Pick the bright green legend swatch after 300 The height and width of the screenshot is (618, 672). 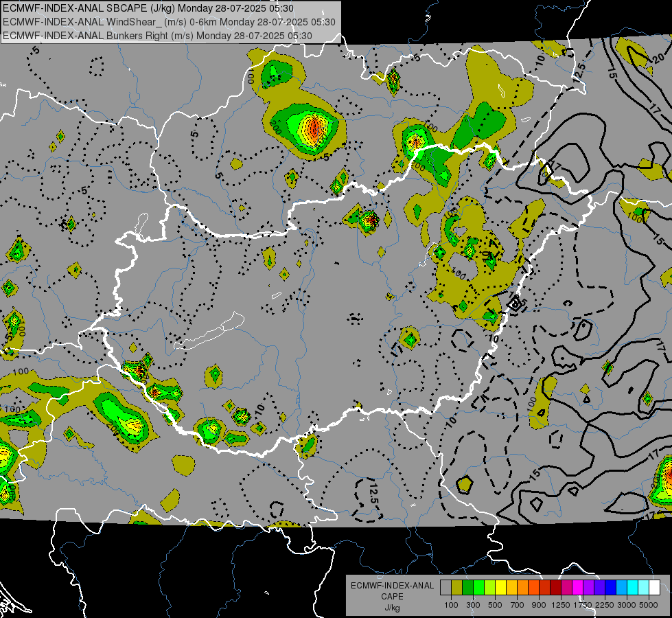(x=478, y=587)
